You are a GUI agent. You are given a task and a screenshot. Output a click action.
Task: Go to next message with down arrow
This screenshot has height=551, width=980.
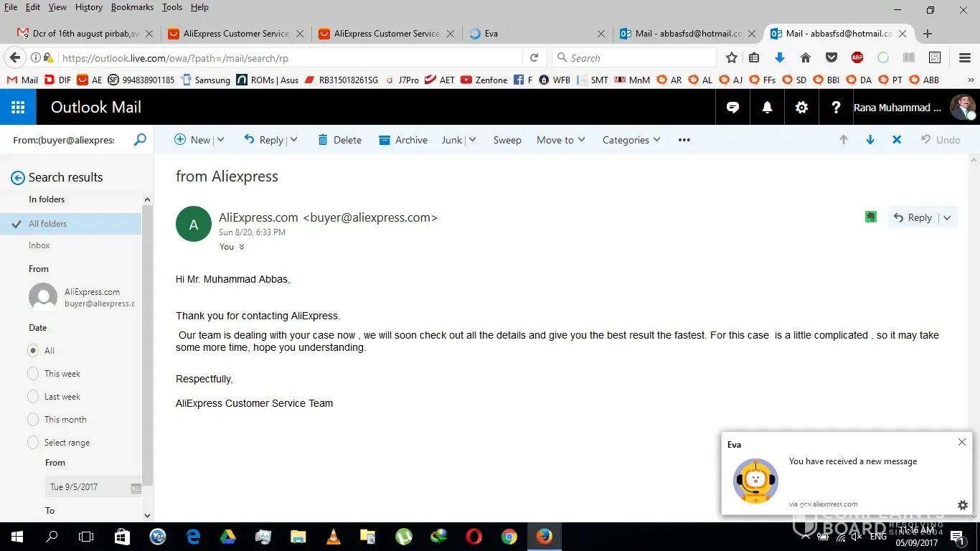(870, 140)
